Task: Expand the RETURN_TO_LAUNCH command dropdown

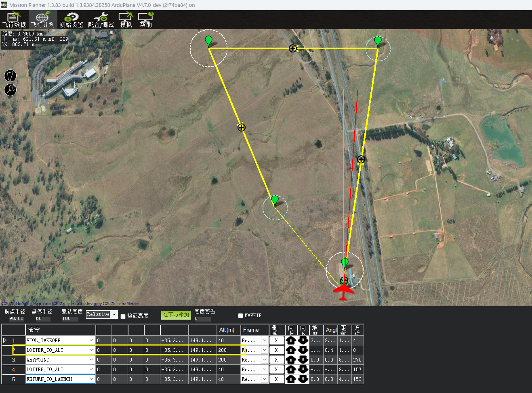Action: coord(91,379)
